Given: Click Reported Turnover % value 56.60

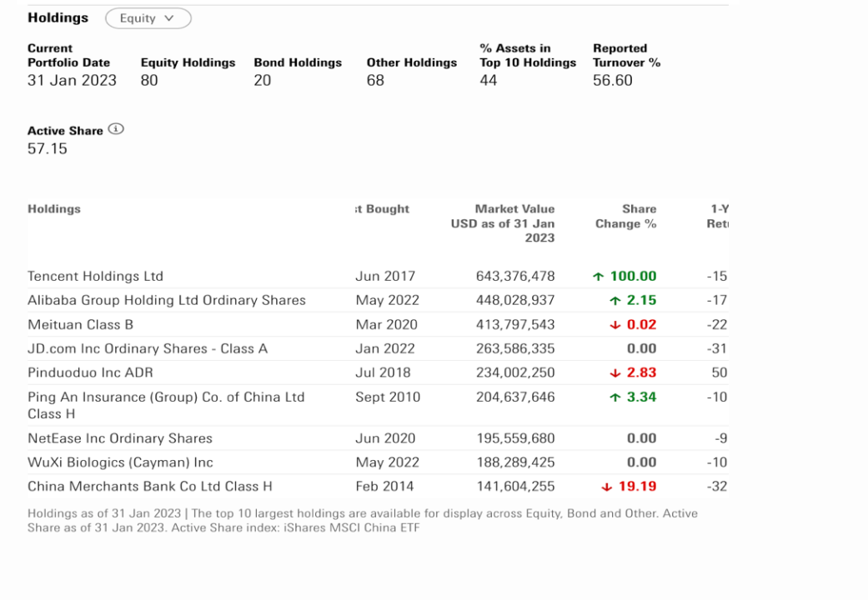Looking at the screenshot, I should (x=612, y=80).
